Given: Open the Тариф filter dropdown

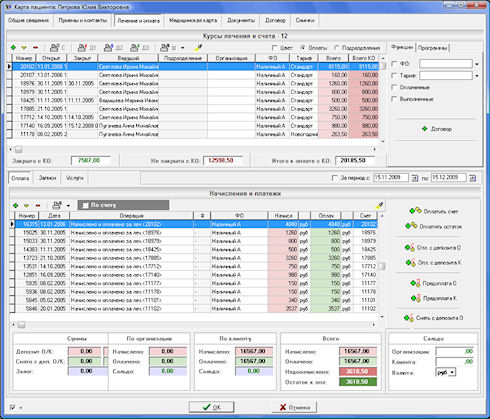Looking at the screenshot, I should coord(477,76).
